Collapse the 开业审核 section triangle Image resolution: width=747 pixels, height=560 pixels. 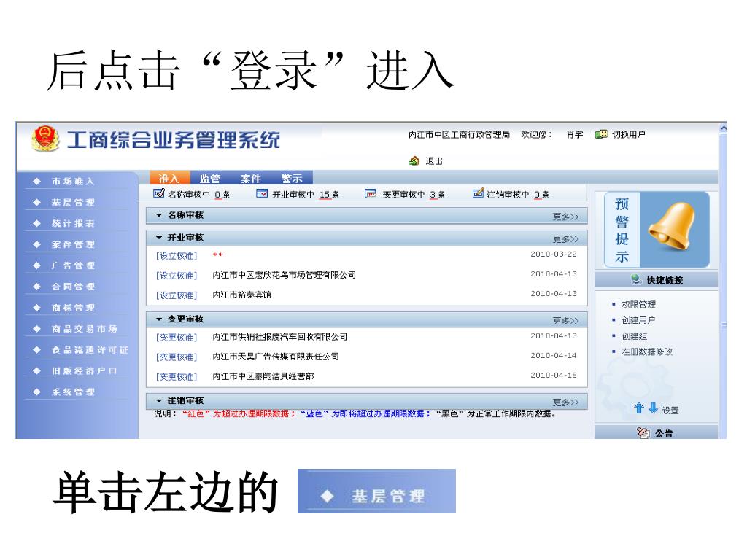click(159, 238)
